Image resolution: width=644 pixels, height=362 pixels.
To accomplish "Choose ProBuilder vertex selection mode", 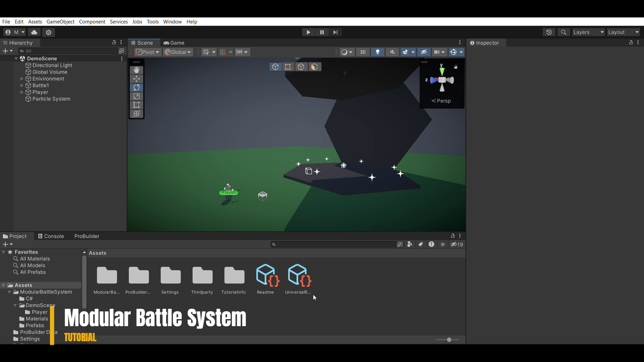I will click(288, 67).
